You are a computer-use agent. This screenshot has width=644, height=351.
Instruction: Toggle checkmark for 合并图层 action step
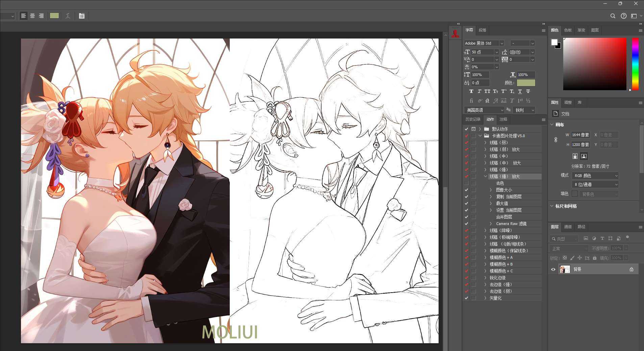pos(466,217)
